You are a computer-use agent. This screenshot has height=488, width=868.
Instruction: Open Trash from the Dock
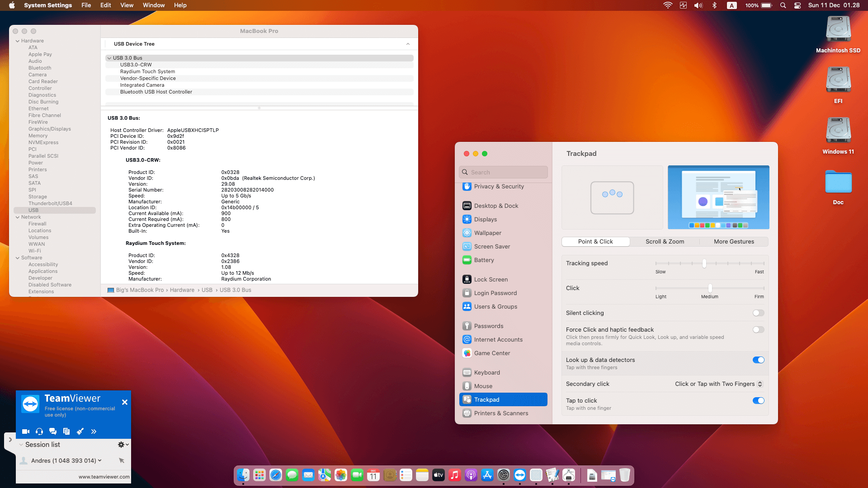[x=625, y=475]
